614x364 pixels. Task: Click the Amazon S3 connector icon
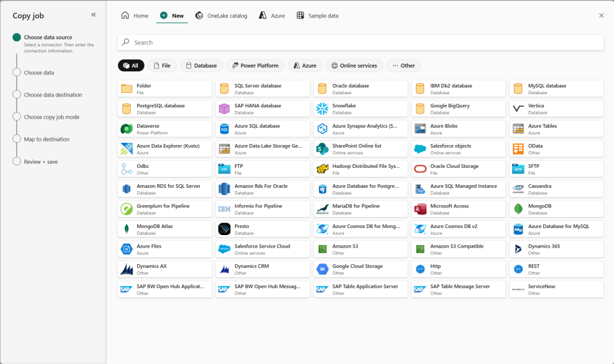click(323, 249)
